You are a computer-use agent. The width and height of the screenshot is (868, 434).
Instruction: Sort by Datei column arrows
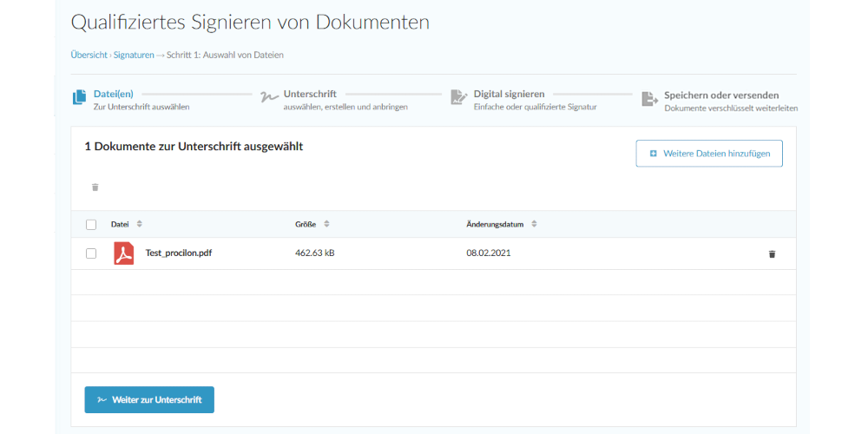(140, 224)
